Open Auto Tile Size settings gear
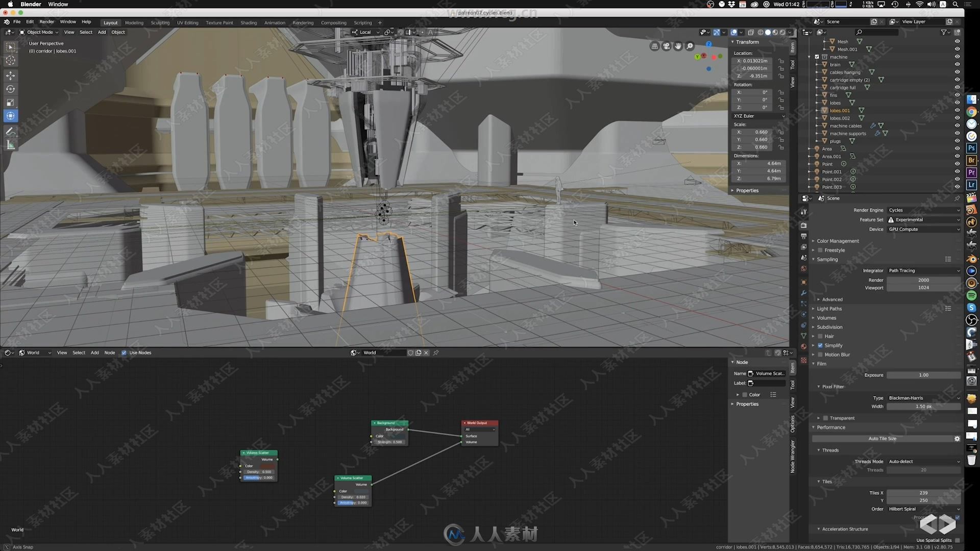Viewport: 980px width, 551px height. (x=957, y=439)
